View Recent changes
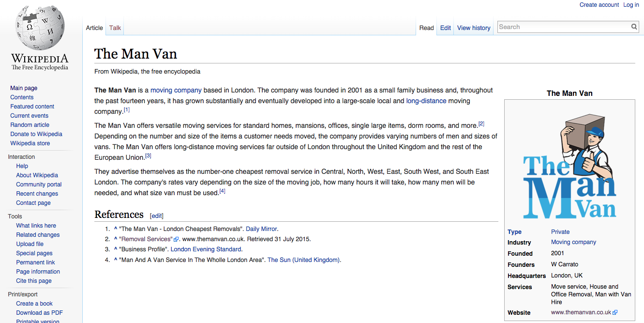This screenshot has height=323, width=644. click(37, 194)
